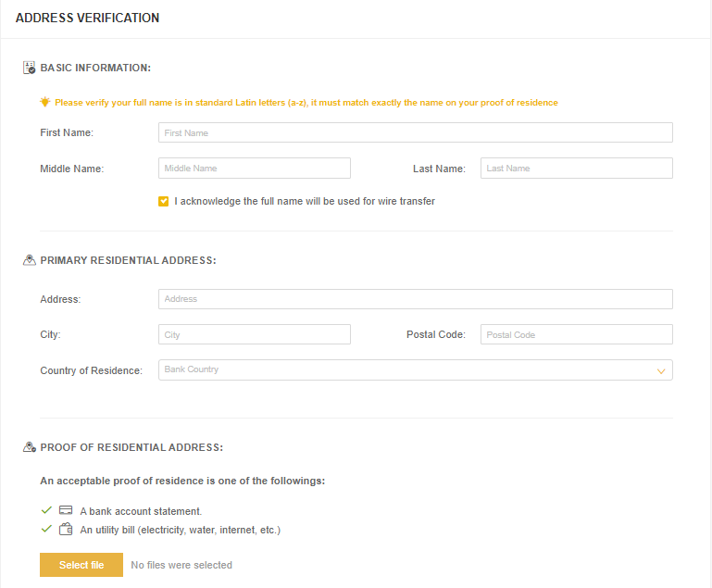
Task: Click the Basic Information ID card icon
Action: coord(30,68)
